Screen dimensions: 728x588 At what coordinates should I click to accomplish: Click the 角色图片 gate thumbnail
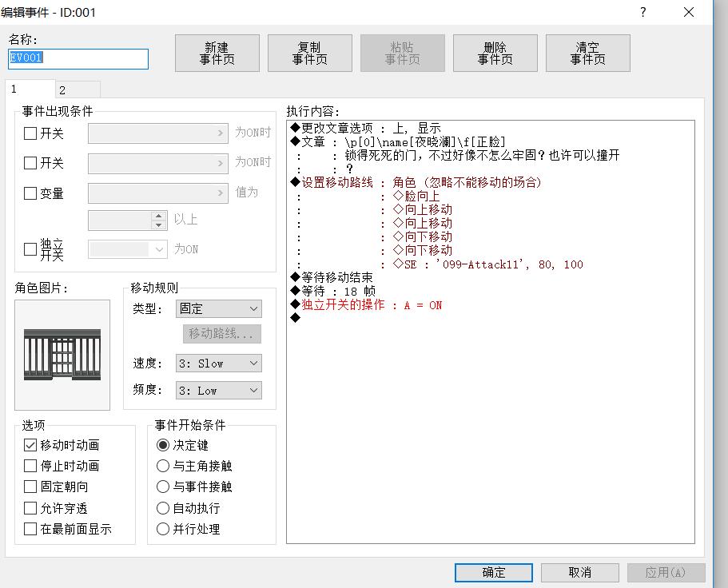tap(62, 355)
